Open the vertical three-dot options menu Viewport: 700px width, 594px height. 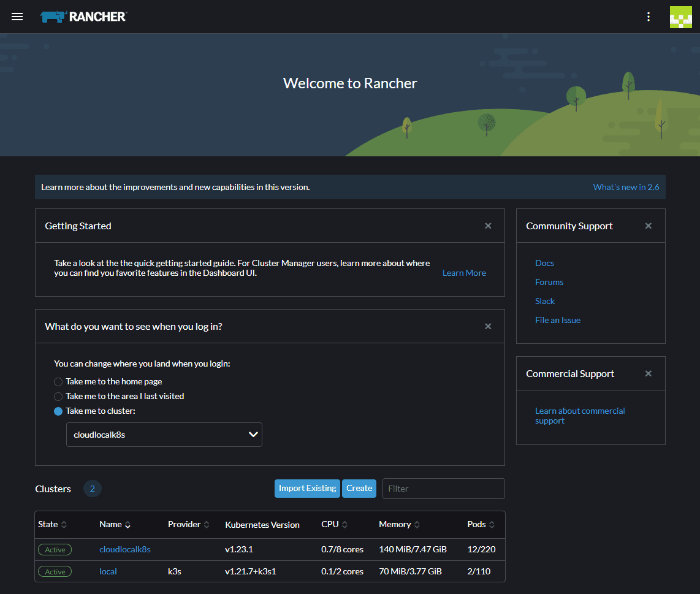[x=649, y=17]
